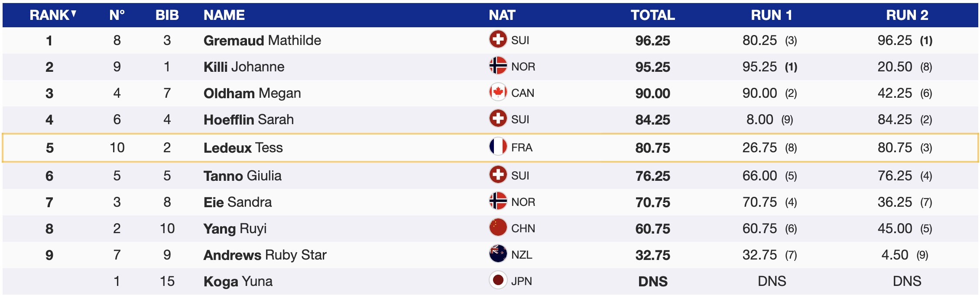Sort by the RUN 1 column header
The height and width of the screenshot is (295, 980).
pos(771,15)
